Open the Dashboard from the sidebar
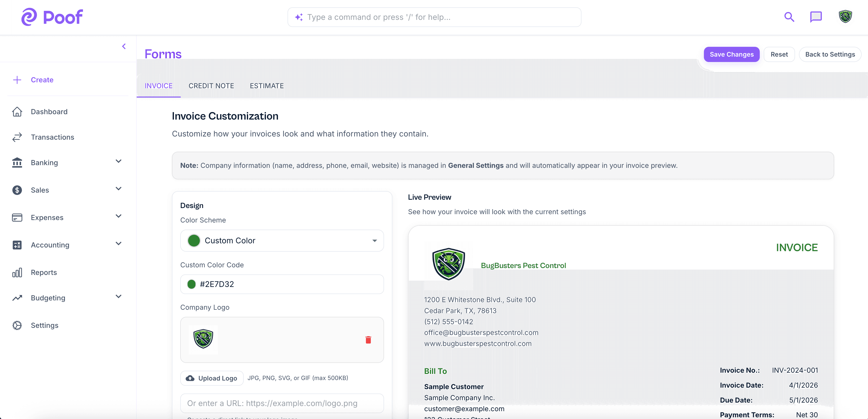This screenshot has width=868, height=419. pyautogui.click(x=49, y=111)
